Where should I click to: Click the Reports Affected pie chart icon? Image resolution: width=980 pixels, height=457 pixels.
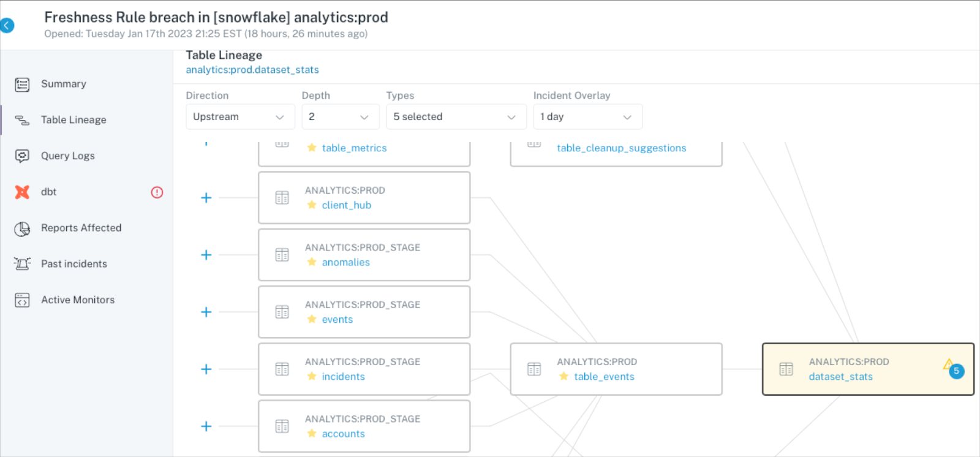coord(22,228)
